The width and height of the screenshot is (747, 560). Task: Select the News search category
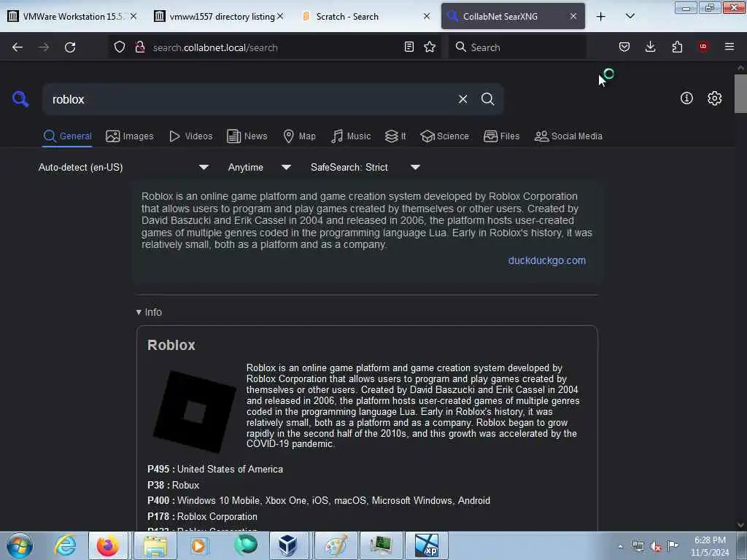coord(247,136)
